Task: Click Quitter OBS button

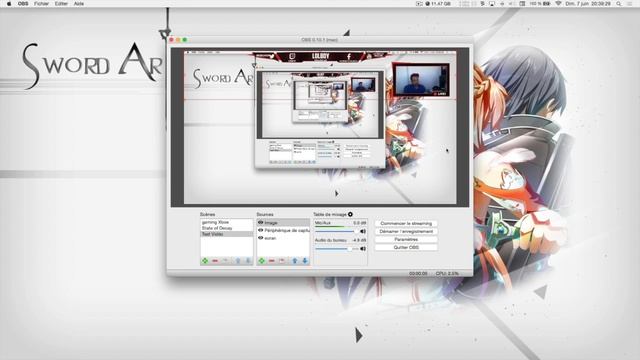Action: [x=406, y=247]
